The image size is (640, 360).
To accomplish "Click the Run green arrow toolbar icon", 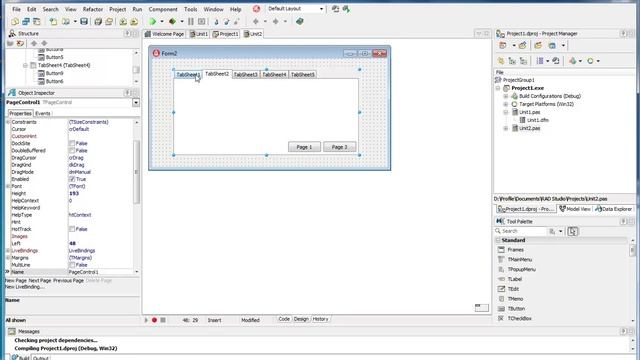I will click(x=153, y=22).
